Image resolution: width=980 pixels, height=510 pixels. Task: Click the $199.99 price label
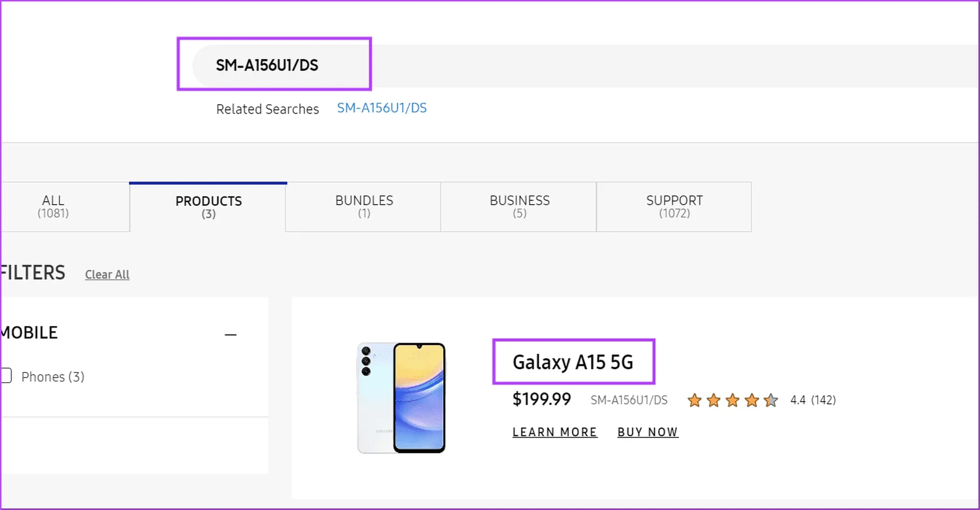click(x=541, y=399)
